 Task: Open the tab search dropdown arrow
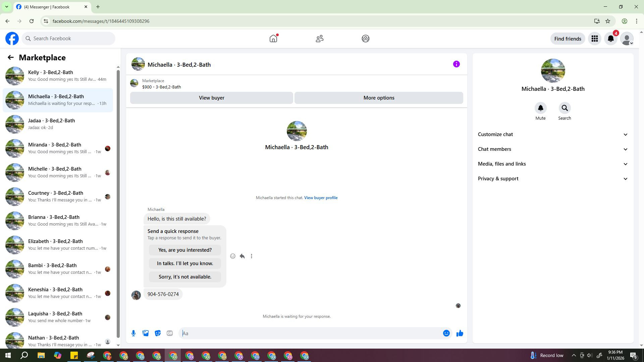(x=6, y=7)
